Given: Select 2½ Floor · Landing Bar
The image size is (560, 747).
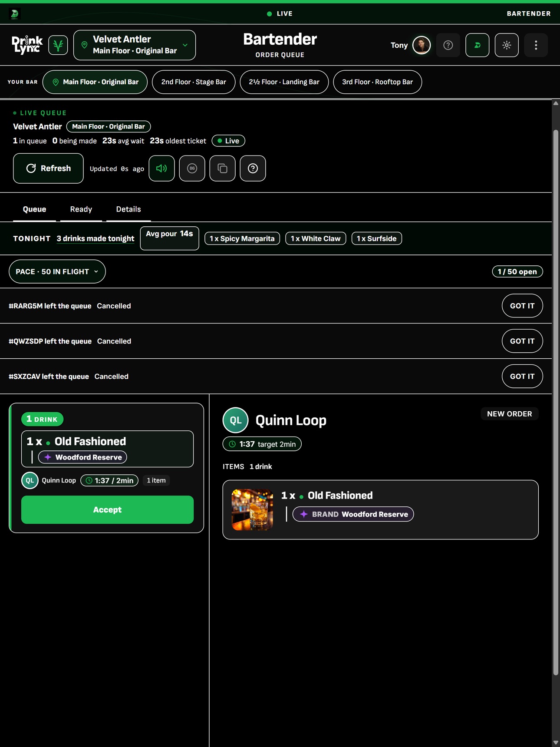Looking at the screenshot, I should coord(284,82).
